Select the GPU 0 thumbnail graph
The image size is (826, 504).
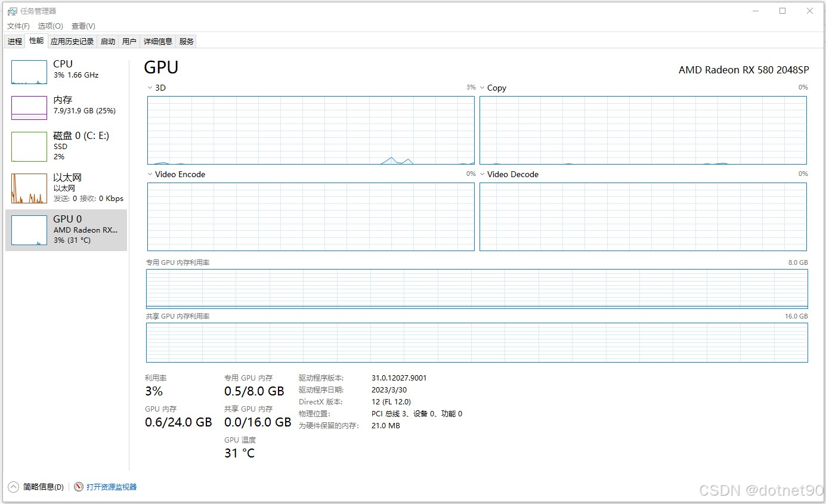coord(29,230)
